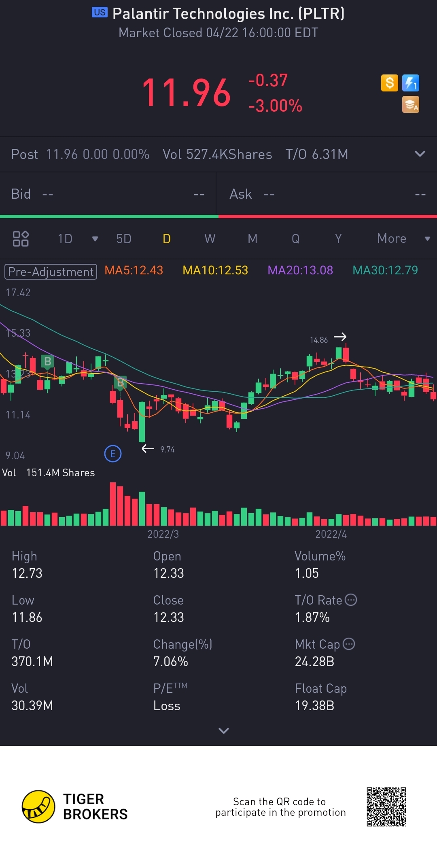This screenshot has width=437, height=868.
Task: Tap the current price 11.96
Action: pos(186,93)
